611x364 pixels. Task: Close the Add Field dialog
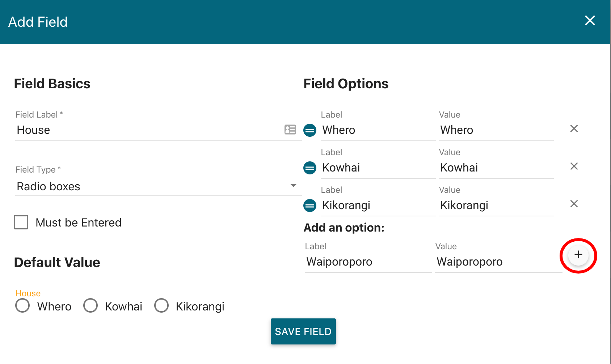tap(590, 20)
